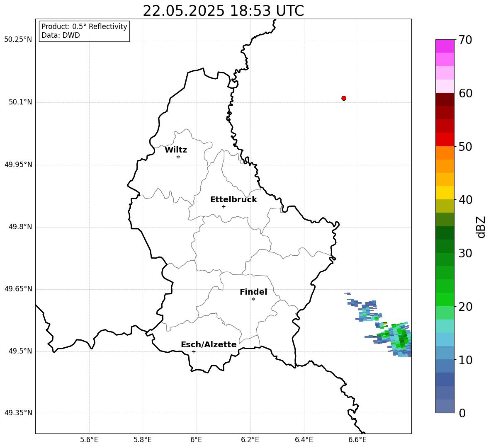This screenshot has height=448, width=491.
Task: Click the orange colorbar swatch below 50
Action: pyautogui.click(x=445, y=153)
